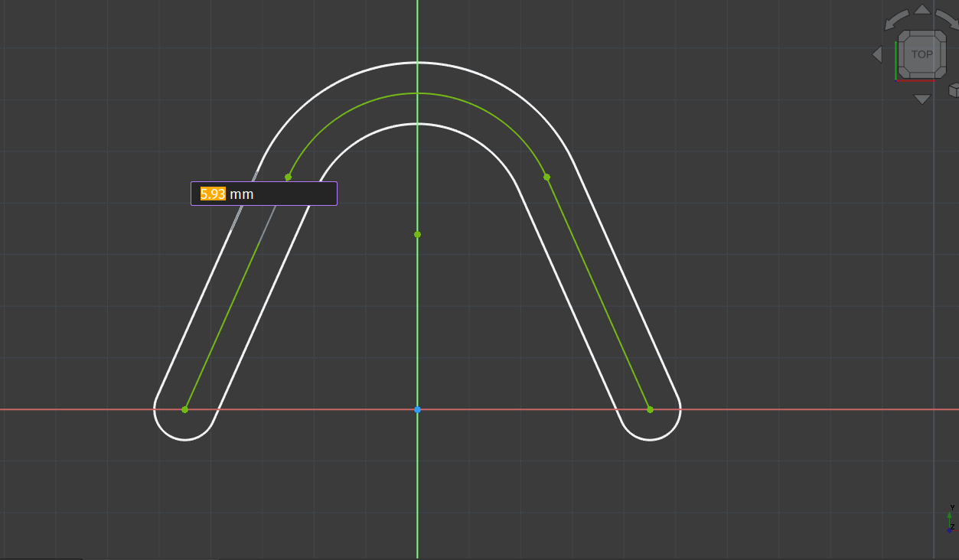Click the downward triangle below the view cube
The height and width of the screenshot is (560, 959).
coord(921,98)
